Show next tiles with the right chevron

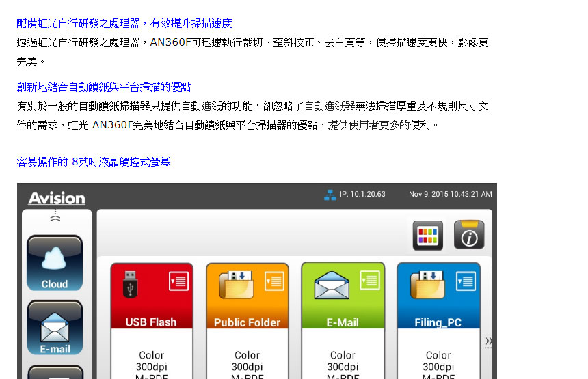point(488,342)
